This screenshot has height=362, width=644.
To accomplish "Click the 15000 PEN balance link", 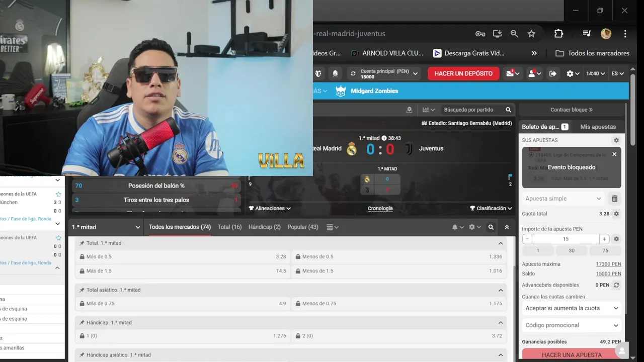I will [608, 274].
